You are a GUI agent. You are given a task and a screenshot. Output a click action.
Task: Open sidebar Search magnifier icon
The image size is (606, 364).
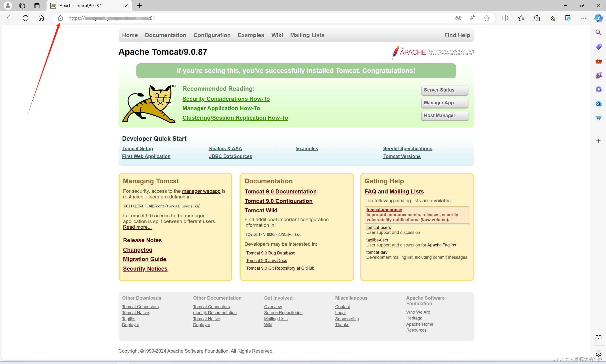598,32
